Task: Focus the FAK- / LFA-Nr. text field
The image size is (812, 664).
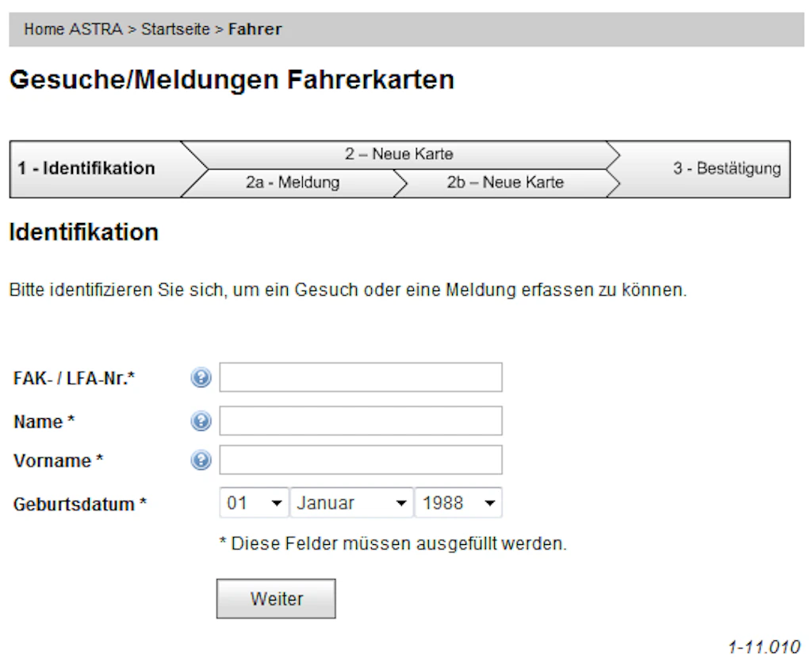Action: click(x=361, y=378)
